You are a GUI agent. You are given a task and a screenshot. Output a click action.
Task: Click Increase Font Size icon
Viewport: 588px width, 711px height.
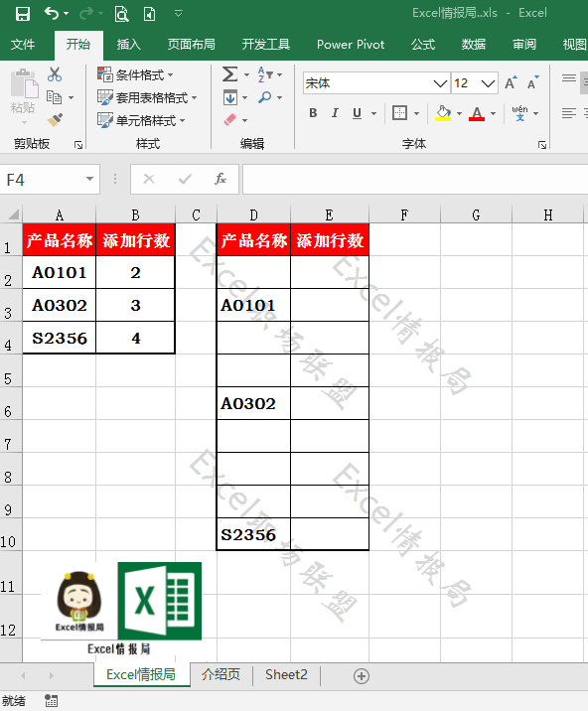[511, 83]
